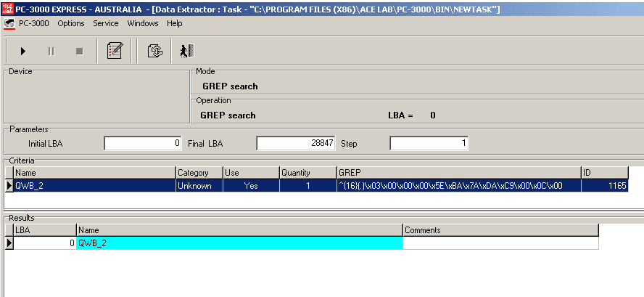Click the Initial LBA input field

click(x=143, y=143)
